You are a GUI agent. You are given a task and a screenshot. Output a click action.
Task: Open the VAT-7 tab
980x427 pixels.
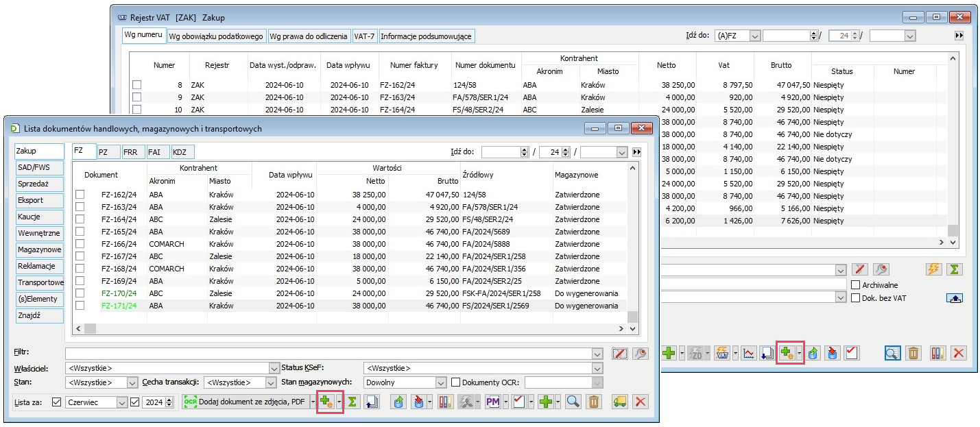364,36
